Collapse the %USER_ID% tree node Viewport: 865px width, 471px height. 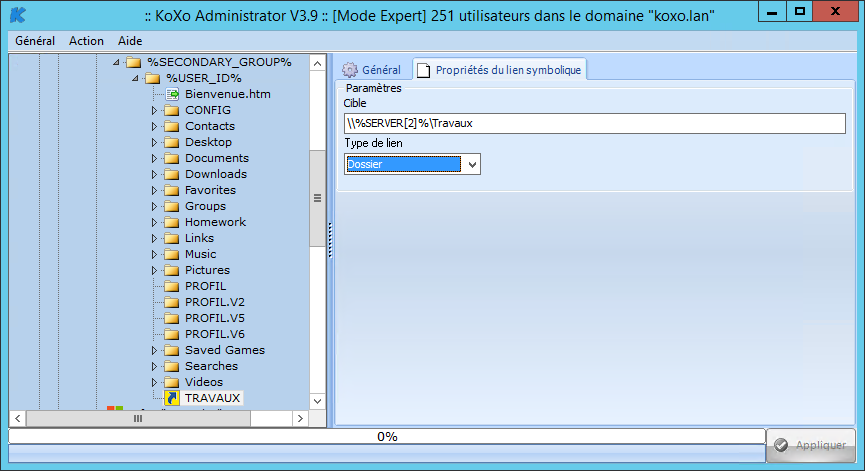point(135,78)
